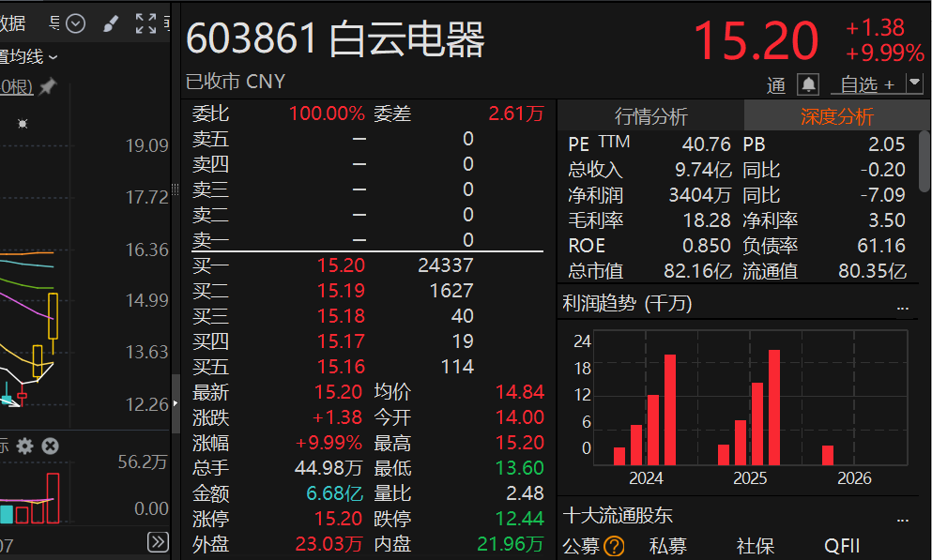Click the fullscreen expand arrows icon
The height and width of the screenshot is (560, 932).
pos(145,23)
